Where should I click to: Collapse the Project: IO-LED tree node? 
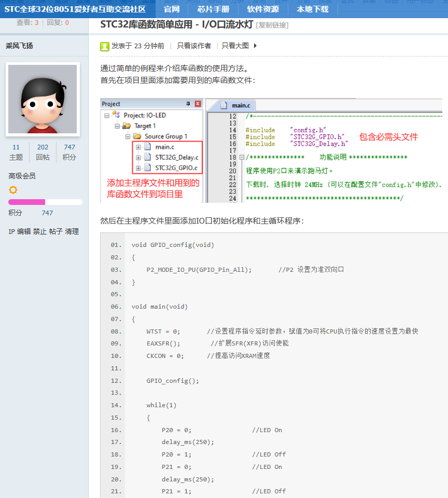pyautogui.click(x=107, y=115)
